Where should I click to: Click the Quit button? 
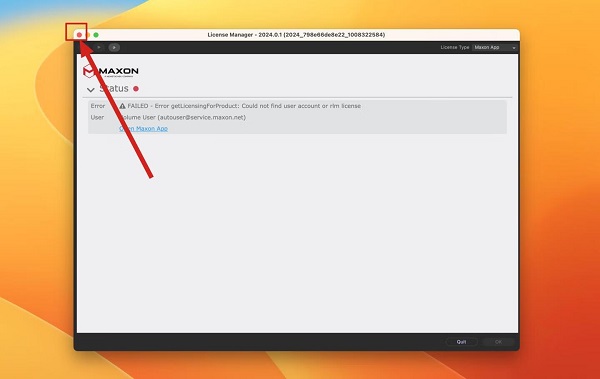[x=461, y=342]
